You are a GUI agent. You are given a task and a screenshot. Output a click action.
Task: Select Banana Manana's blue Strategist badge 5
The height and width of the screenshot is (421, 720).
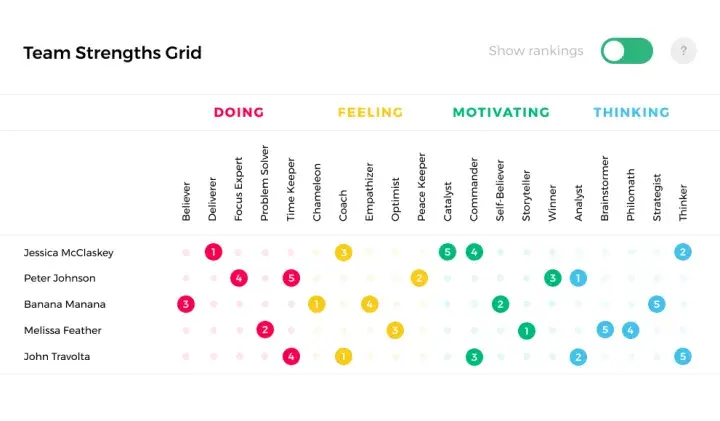click(x=657, y=304)
